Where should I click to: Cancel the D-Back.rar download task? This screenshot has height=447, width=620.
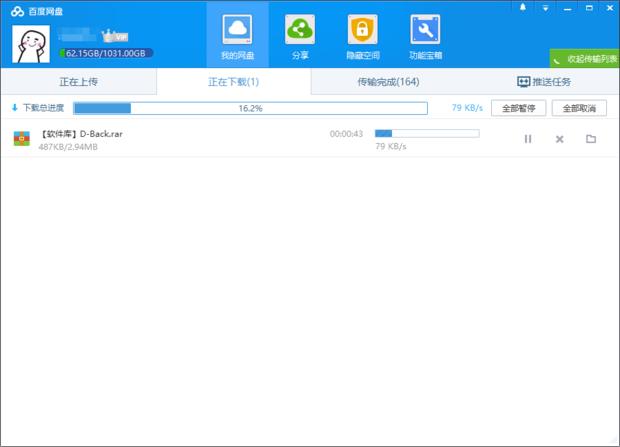click(560, 139)
